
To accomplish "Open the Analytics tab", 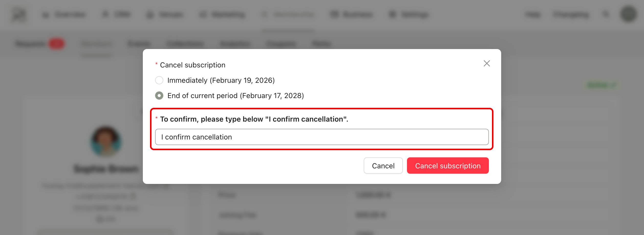I will [235, 44].
